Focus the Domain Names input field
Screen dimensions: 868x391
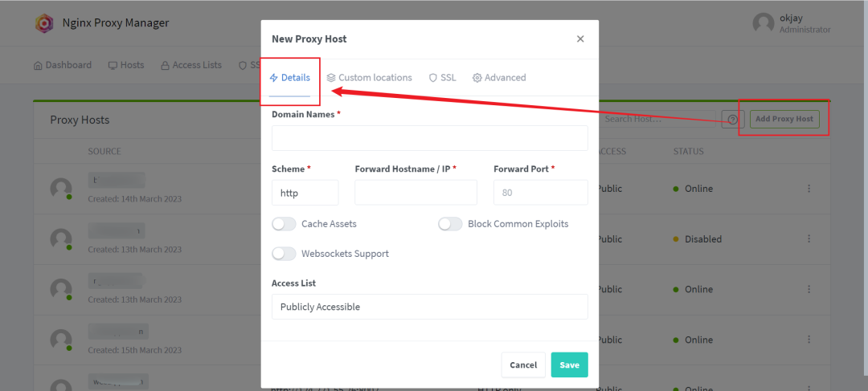[x=429, y=138]
